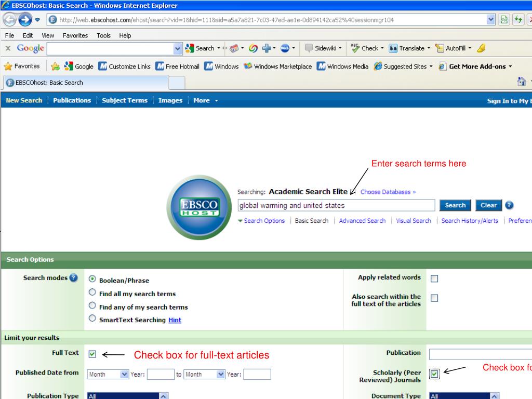Select the EBSCOhost: Basic Search browser tab
The width and height of the screenshot is (532, 399).
point(86,83)
